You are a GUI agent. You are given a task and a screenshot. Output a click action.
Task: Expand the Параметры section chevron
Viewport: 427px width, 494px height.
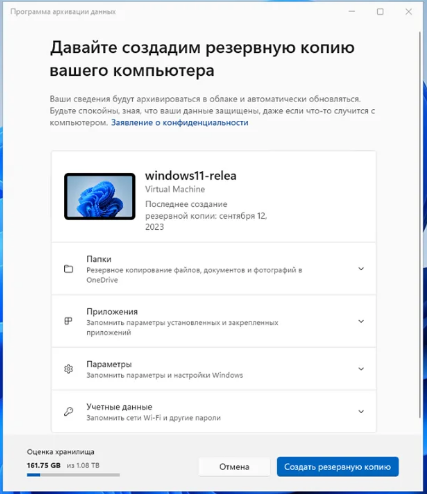pyautogui.click(x=361, y=369)
